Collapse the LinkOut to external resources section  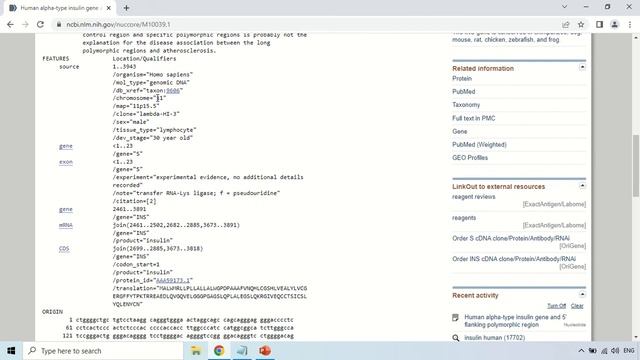(x=582, y=186)
